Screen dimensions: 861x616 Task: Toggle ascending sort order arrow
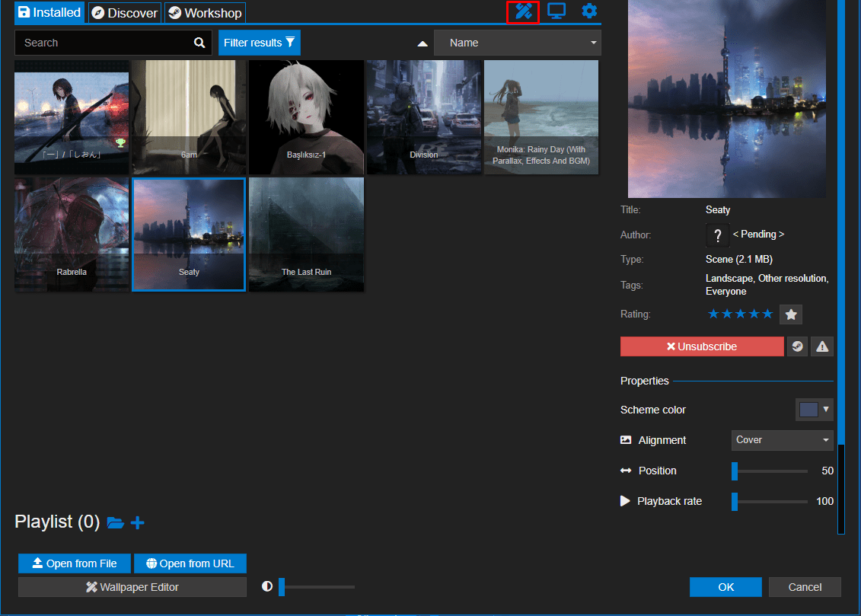coord(423,43)
